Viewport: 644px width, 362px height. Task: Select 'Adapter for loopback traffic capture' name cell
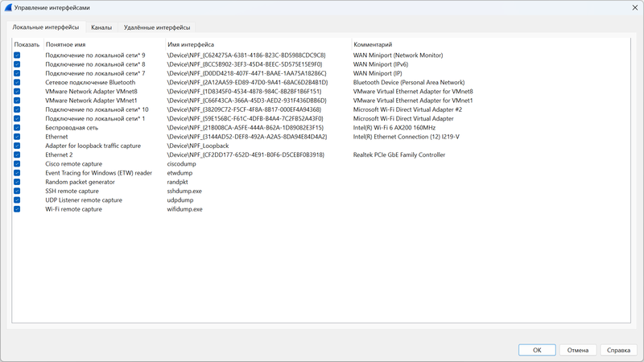[93, 146]
